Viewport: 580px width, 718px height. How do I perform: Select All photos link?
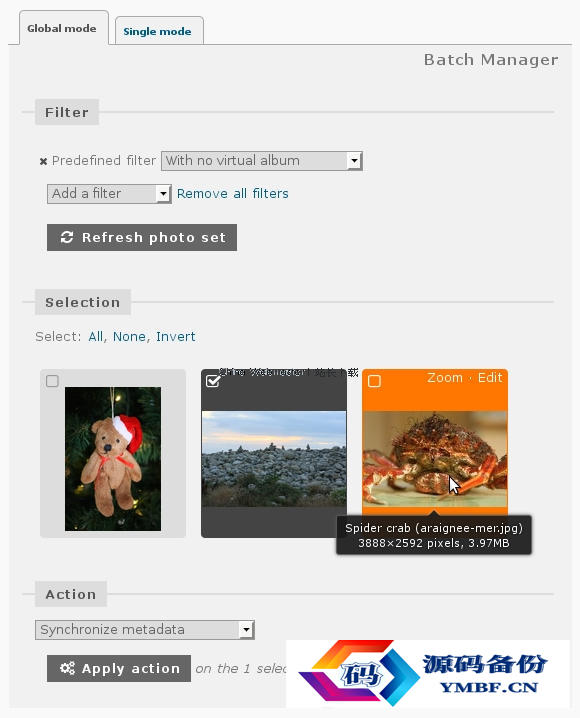[x=96, y=337]
